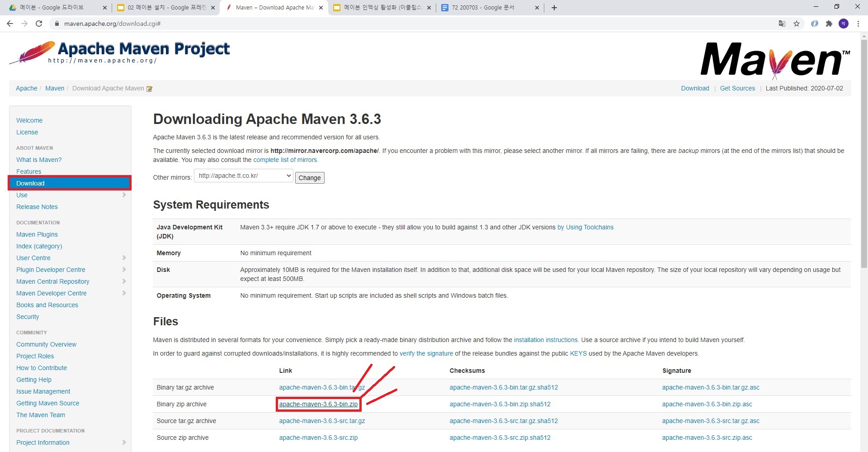Click the top-right Download link

[x=695, y=88]
